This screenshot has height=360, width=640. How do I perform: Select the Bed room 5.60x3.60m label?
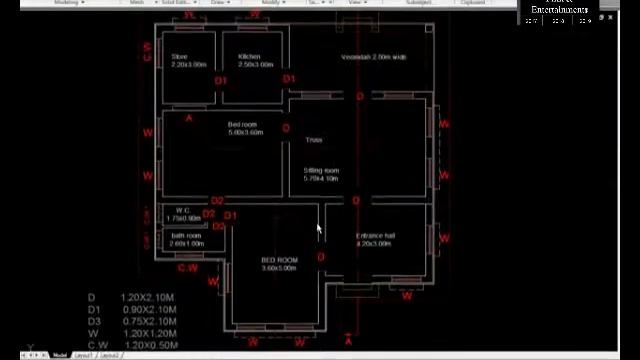coord(245,128)
